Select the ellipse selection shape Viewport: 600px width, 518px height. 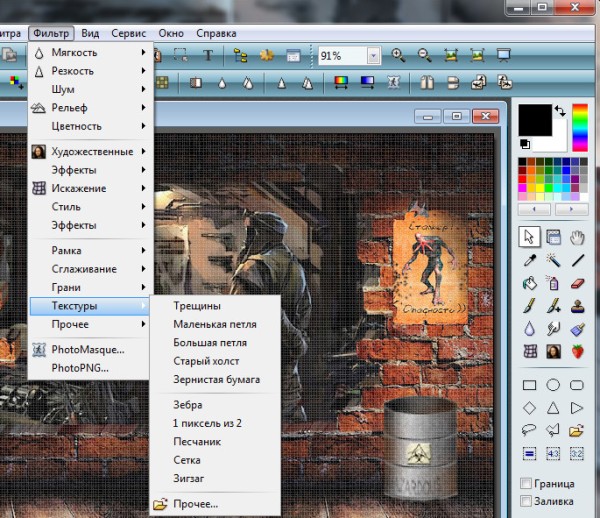pos(553,385)
